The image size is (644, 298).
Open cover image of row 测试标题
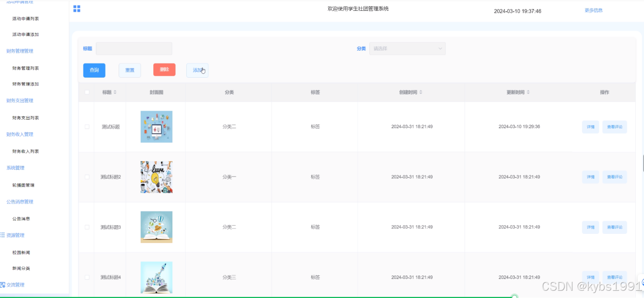pos(156,127)
